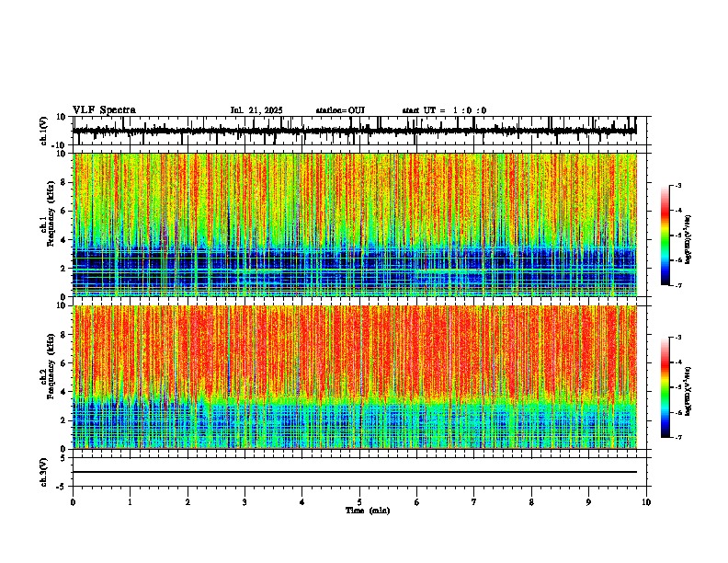Click the "station=OUI" header label

click(x=340, y=110)
